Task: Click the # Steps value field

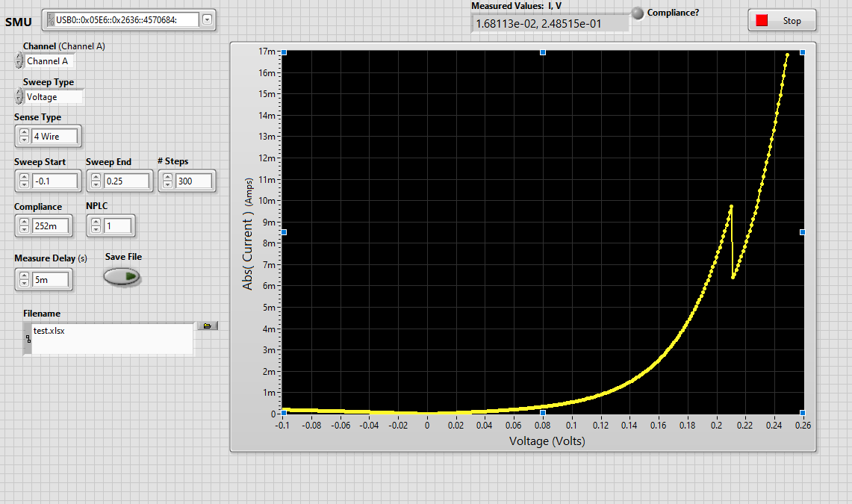Action: click(193, 181)
